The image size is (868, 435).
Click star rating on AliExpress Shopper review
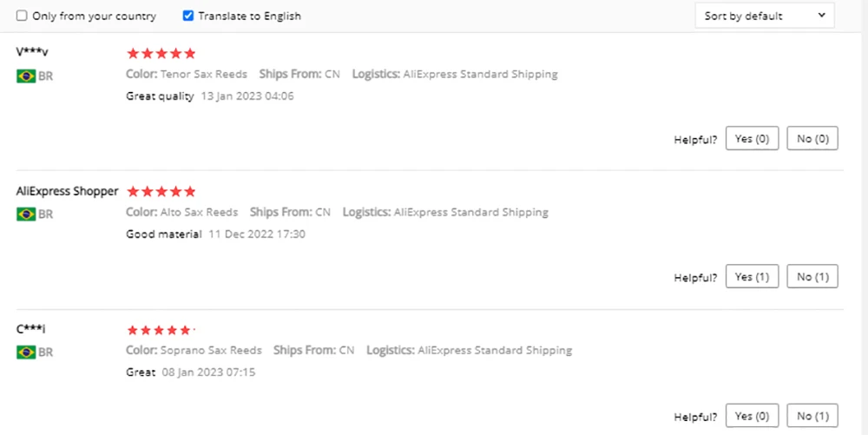click(161, 192)
